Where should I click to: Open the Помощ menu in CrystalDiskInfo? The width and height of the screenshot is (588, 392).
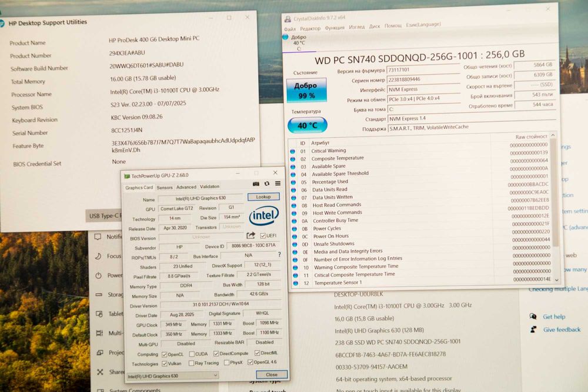click(393, 25)
